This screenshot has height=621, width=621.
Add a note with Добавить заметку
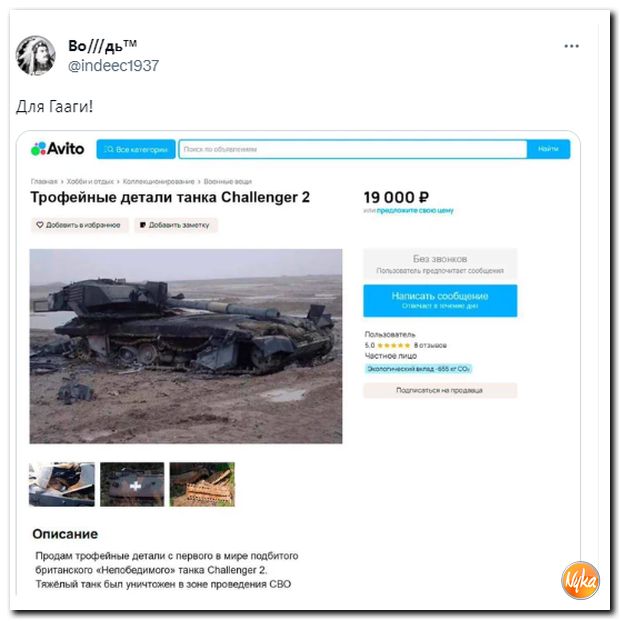tap(175, 225)
